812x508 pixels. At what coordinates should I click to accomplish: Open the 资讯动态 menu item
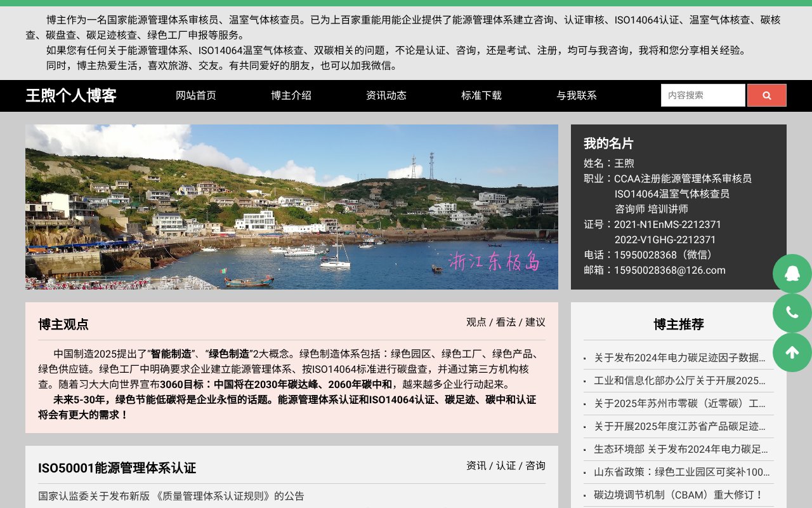(386, 95)
